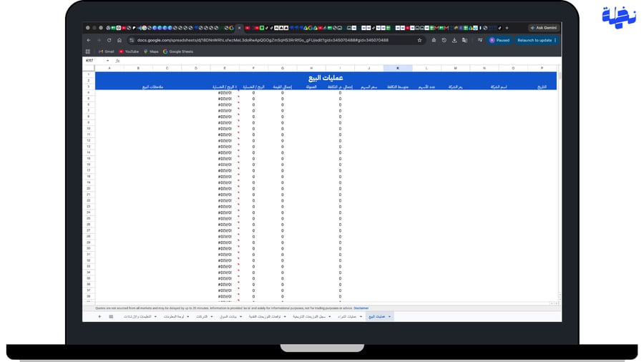
Task: Open the YouTube bookmark
Action: coord(129,52)
